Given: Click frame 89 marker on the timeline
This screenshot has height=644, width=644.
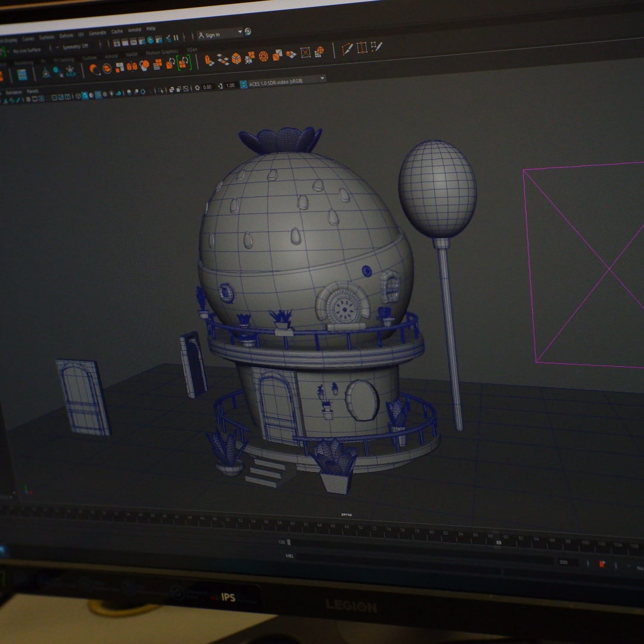Looking at the screenshot, I should tap(498, 543).
